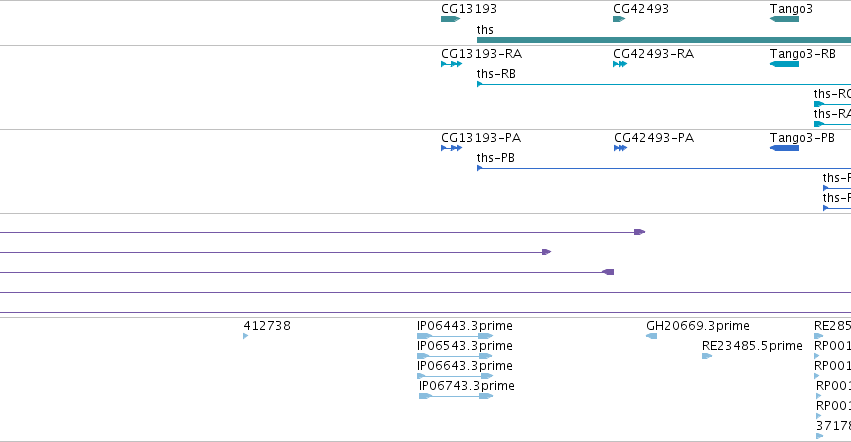The height and width of the screenshot is (442, 851).
Task: Click the Tango3-RB transcript glyph
Action: coord(784,64)
